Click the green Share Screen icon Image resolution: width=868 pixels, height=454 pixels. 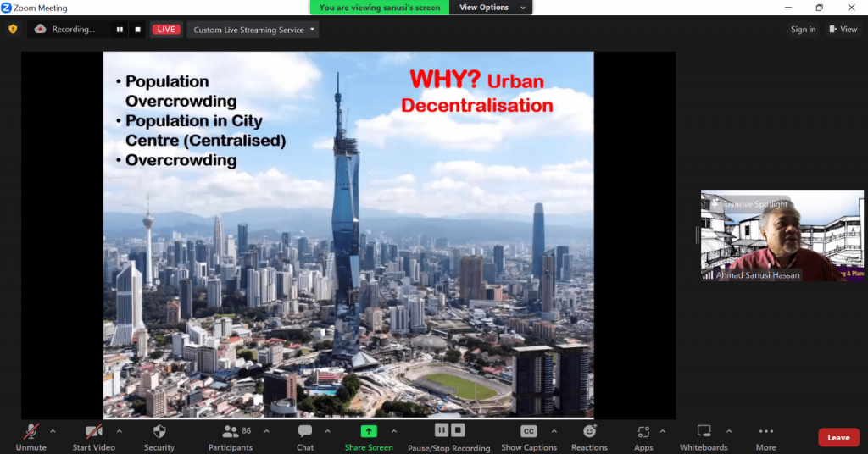[x=369, y=432]
